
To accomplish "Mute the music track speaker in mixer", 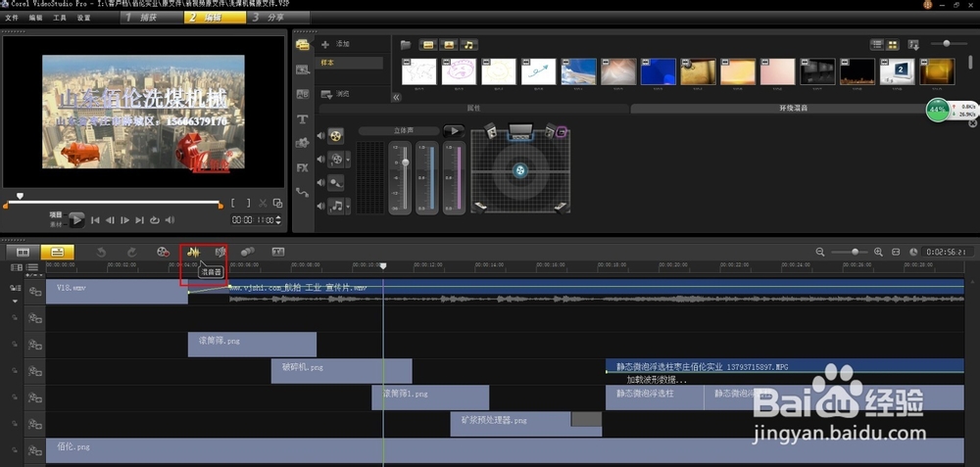I will (x=320, y=206).
